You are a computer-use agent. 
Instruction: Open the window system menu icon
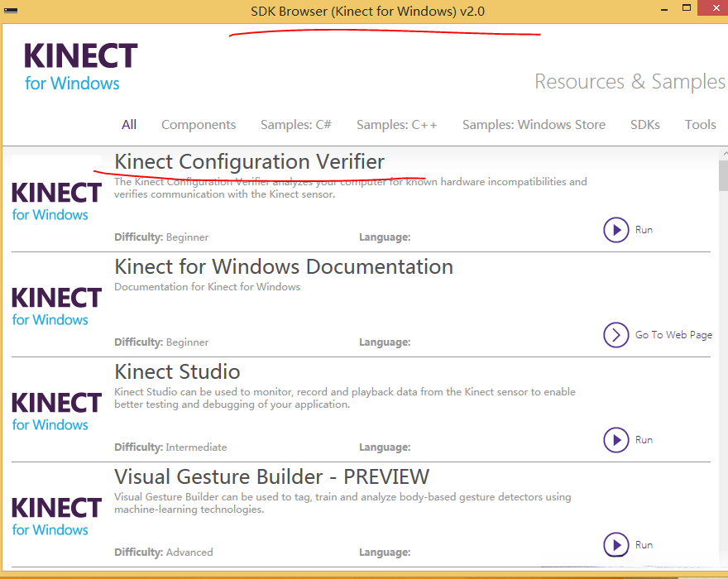coord(10,10)
